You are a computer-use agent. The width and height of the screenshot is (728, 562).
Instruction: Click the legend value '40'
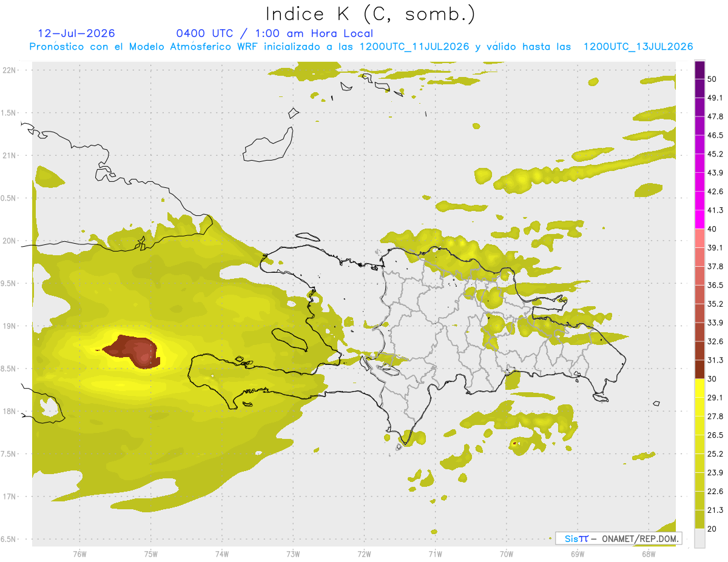(x=712, y=229)
